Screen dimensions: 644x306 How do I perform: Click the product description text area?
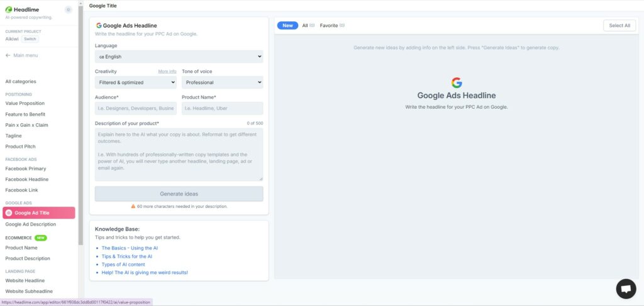coord(179,154)
